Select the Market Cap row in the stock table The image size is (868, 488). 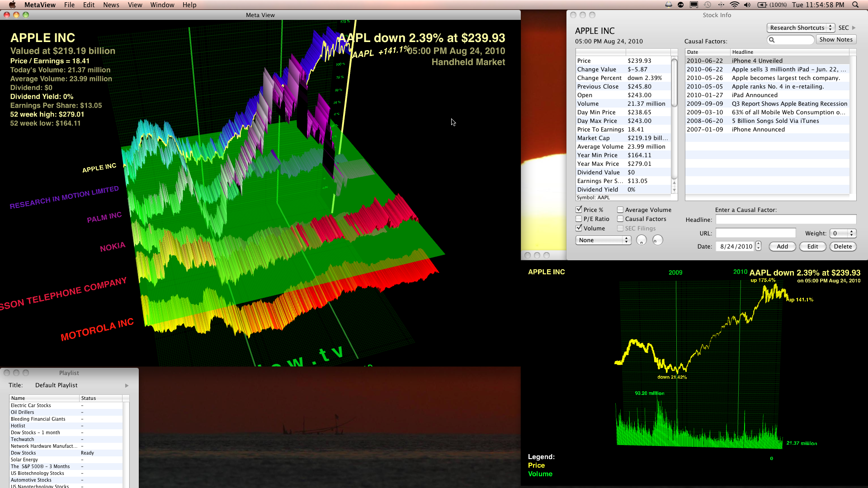pos(623,138)
